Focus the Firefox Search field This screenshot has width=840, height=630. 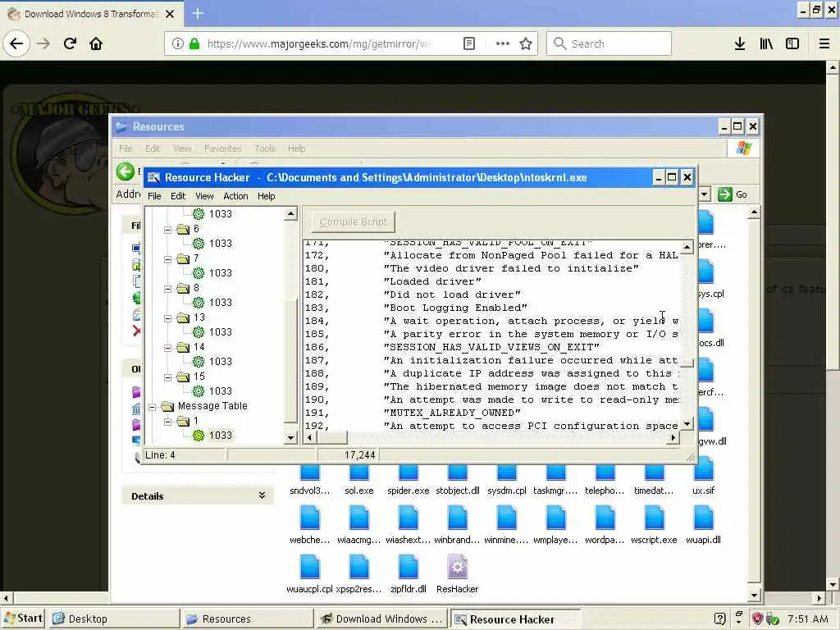click(609, 43)
